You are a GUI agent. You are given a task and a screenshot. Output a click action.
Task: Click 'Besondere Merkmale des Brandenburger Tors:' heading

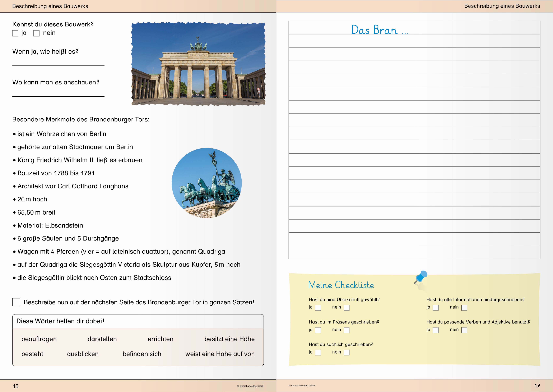pyautogui.click(x=81, y=120)
